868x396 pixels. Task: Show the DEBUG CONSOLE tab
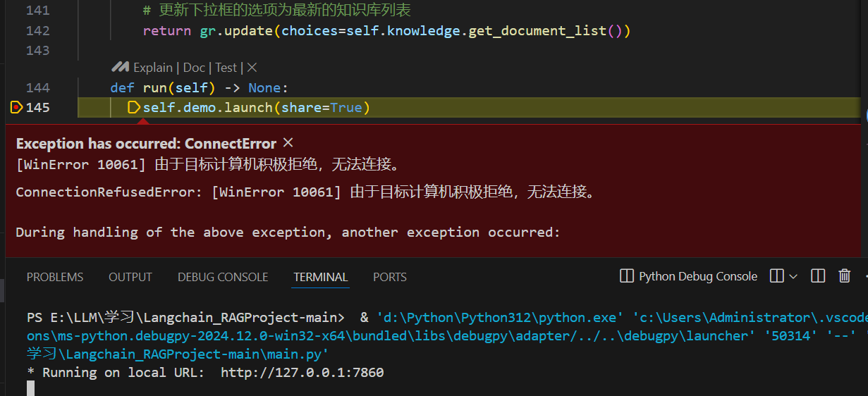(x=223, y=277)
